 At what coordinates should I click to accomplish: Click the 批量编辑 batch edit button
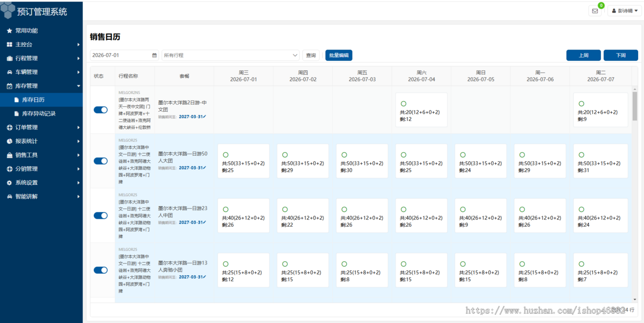339,55
